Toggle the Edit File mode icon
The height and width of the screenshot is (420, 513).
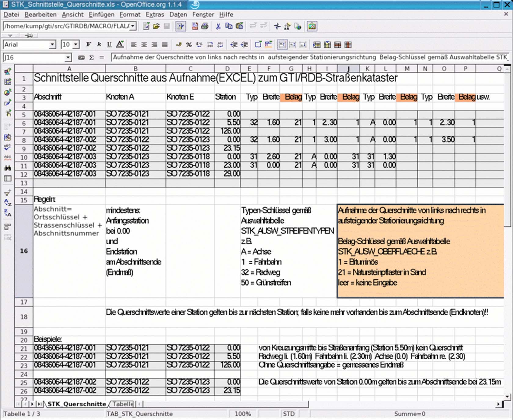click(180, 26)
